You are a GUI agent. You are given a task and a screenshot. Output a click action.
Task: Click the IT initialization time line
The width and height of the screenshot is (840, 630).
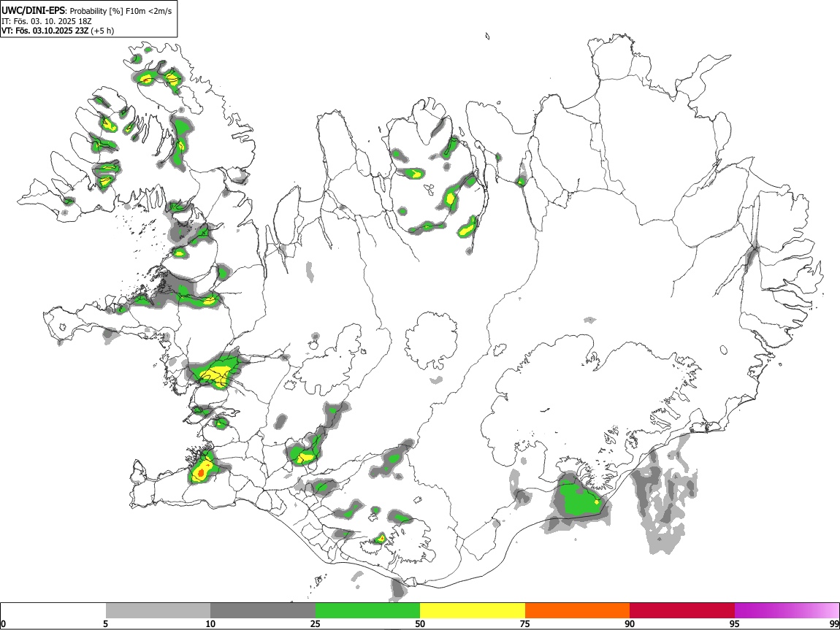[47, 21]
